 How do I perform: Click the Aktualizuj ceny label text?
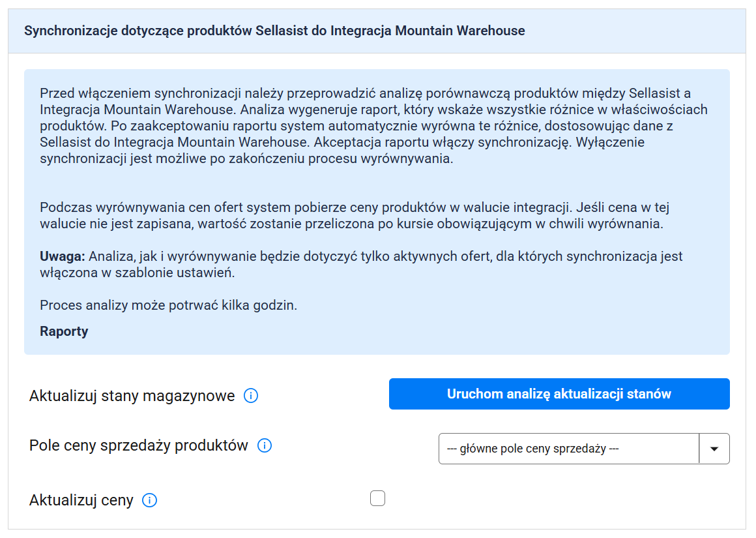click(81, 501)
